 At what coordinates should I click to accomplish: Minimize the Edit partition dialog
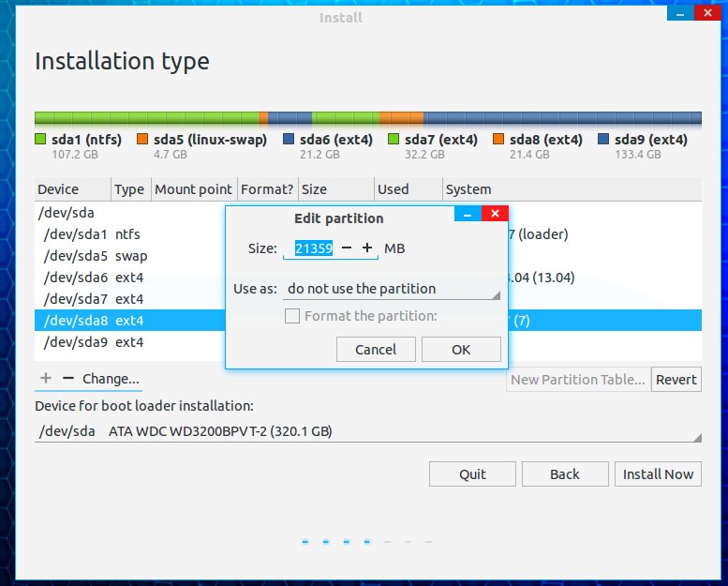point(468,214)
